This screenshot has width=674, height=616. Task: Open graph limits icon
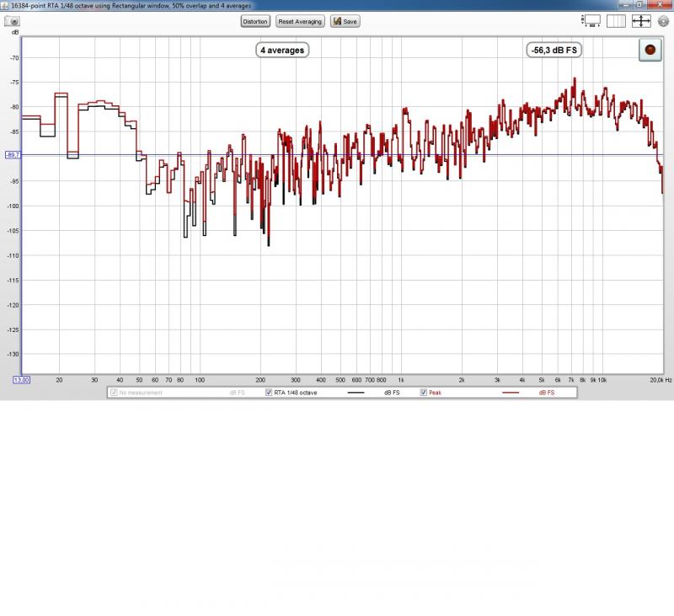[x=591, y=20]
